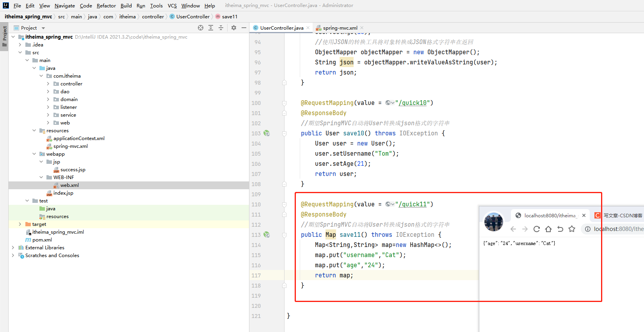Expand External Libraries node
Viewport: 644px width, 332px height.
tap(13, 248)
